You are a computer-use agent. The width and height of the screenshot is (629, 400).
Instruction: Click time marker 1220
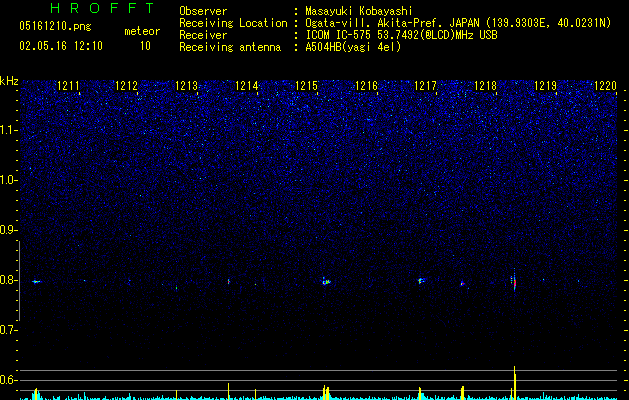pyautogui.click(x=605, y=86)
